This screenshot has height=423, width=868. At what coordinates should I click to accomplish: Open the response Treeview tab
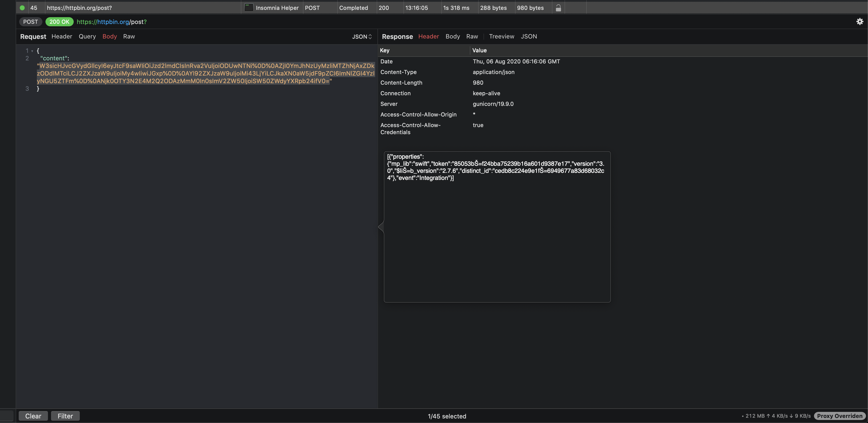click(501, 36)
